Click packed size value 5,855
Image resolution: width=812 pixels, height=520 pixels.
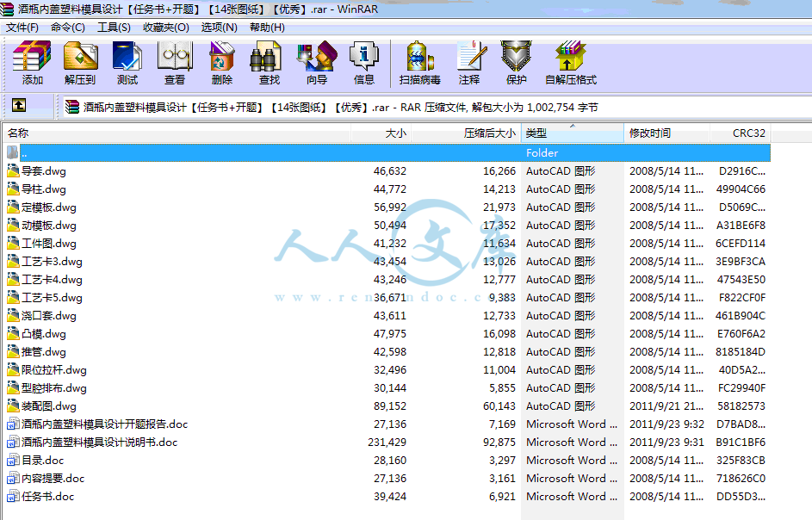pos(502,388)
